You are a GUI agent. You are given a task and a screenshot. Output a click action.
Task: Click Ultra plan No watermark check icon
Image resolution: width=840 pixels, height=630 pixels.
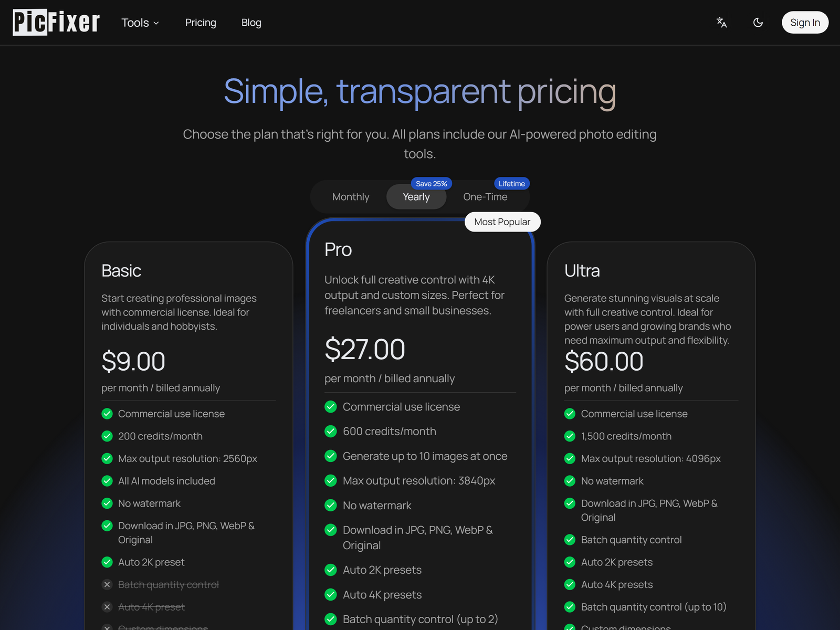point(570,481)
